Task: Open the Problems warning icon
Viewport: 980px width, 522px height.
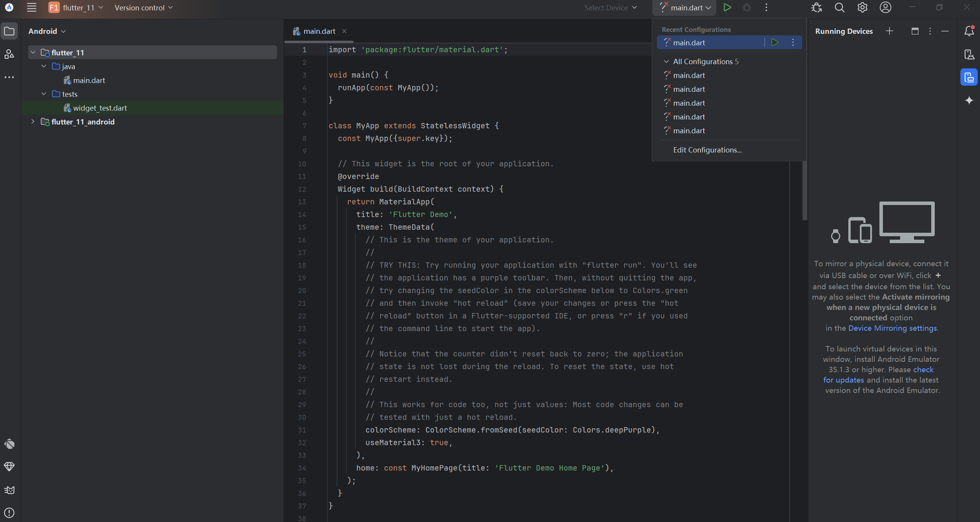Action: (9, 513)
